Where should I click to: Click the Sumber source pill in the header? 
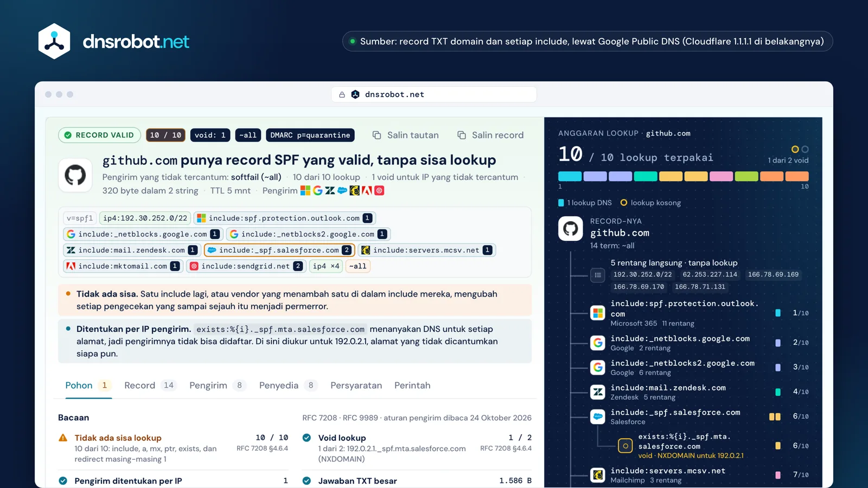click(588, 41)
